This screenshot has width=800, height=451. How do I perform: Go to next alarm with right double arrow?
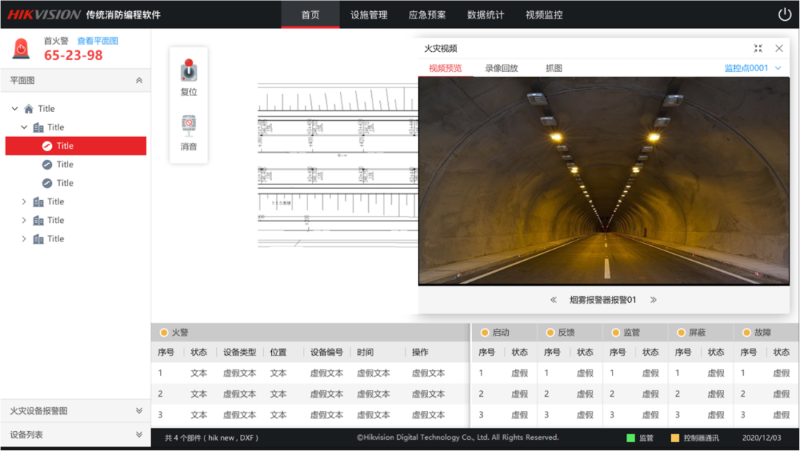(654, 299)
